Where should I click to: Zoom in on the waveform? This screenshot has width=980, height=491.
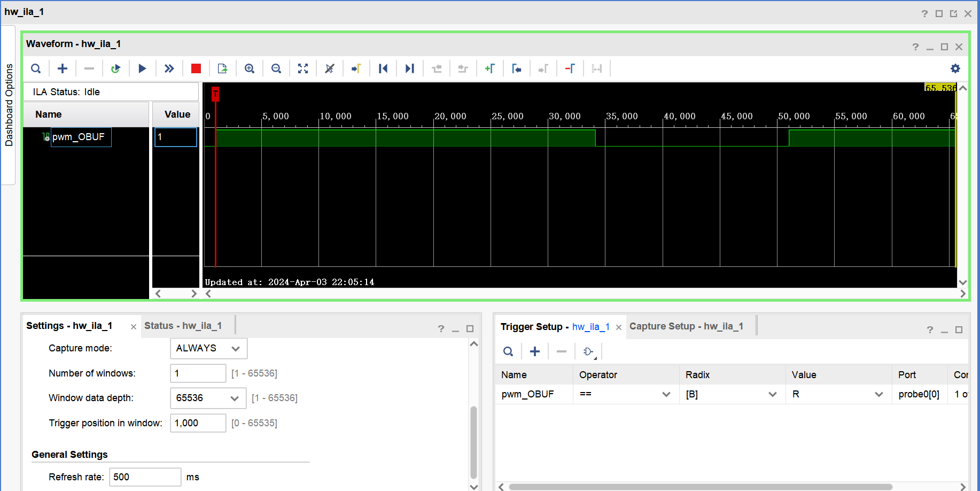pyautogui.click(x=250, y=68)
